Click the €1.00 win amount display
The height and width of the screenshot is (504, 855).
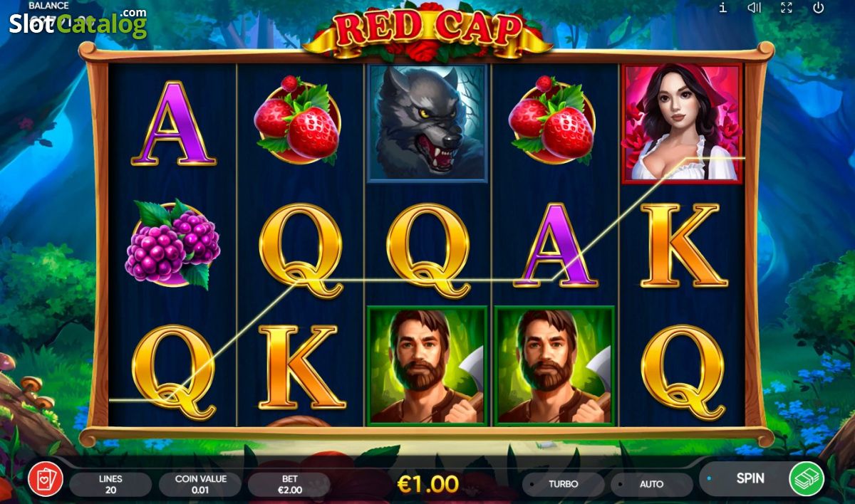pos(427,484)
